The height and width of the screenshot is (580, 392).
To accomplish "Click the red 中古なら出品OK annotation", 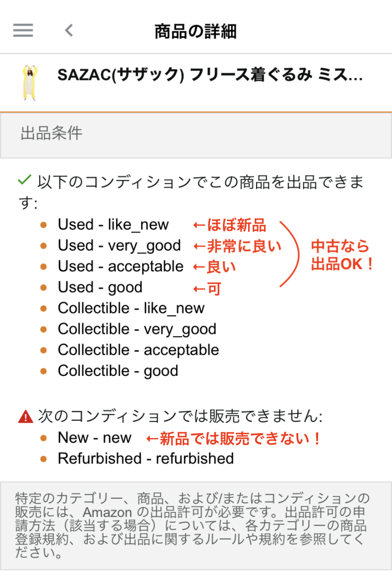I will pos(342,255).
